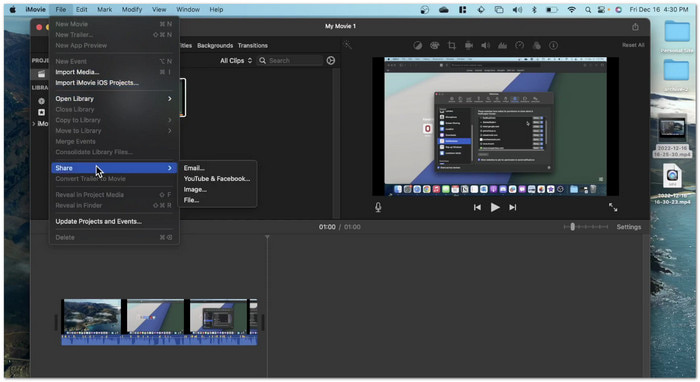Screen dimensions: 700x382
Task: Select the Share menu item
Action: pos(114,168)
